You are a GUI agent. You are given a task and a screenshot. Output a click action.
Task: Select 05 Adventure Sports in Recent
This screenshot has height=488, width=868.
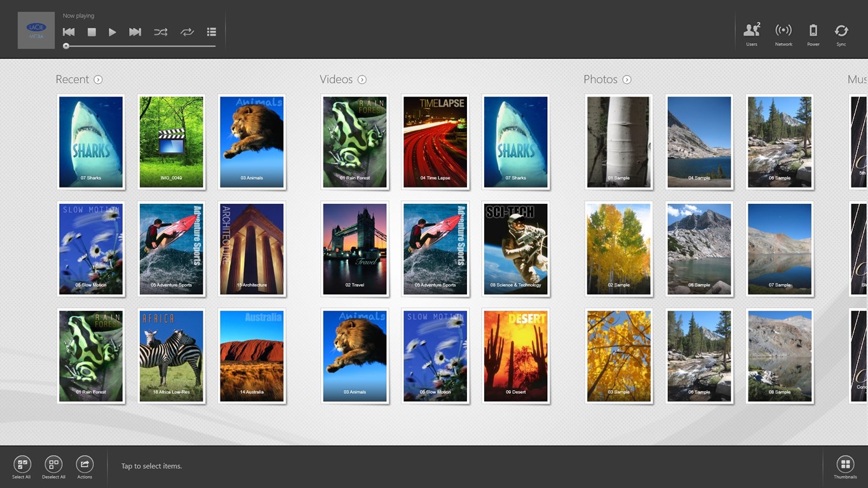point(172,249)
